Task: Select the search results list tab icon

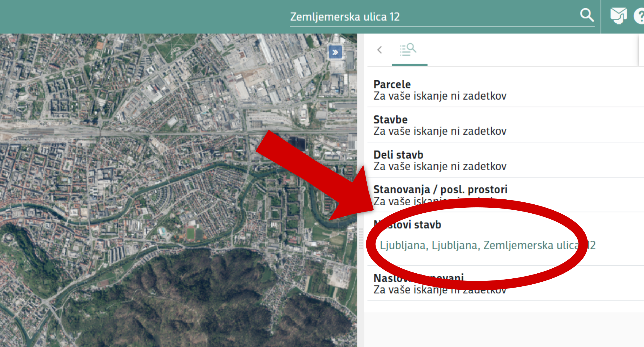Action: coord(409,50)
